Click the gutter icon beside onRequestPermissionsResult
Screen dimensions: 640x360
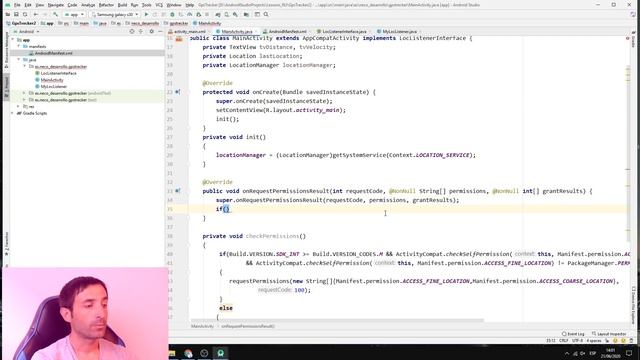tap(178, 191)
